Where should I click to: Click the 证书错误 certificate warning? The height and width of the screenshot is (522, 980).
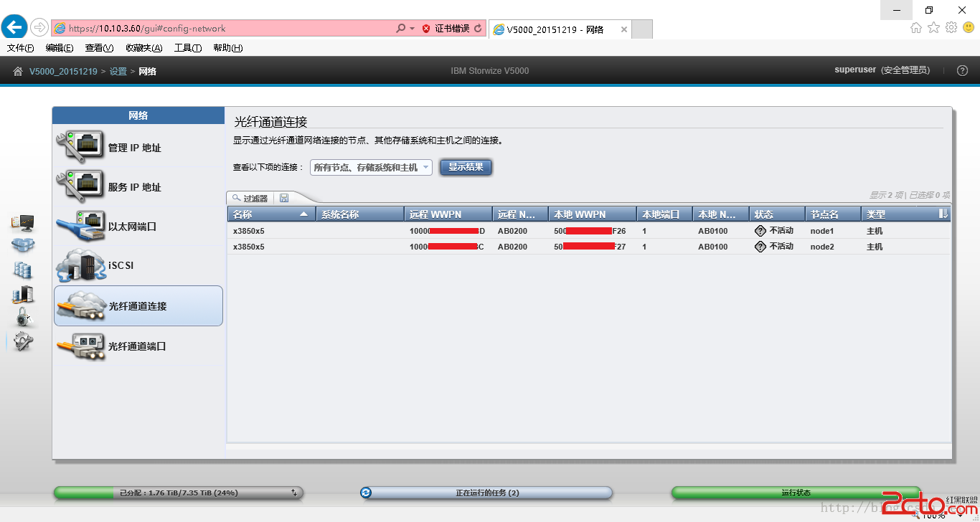(x=446, y=29)
